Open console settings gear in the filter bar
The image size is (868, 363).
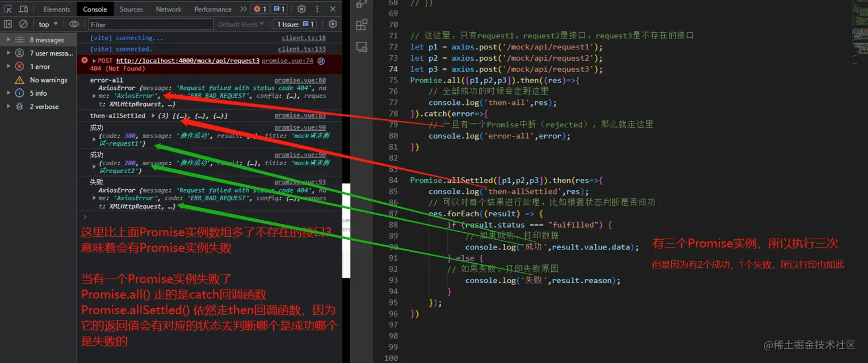332,24
